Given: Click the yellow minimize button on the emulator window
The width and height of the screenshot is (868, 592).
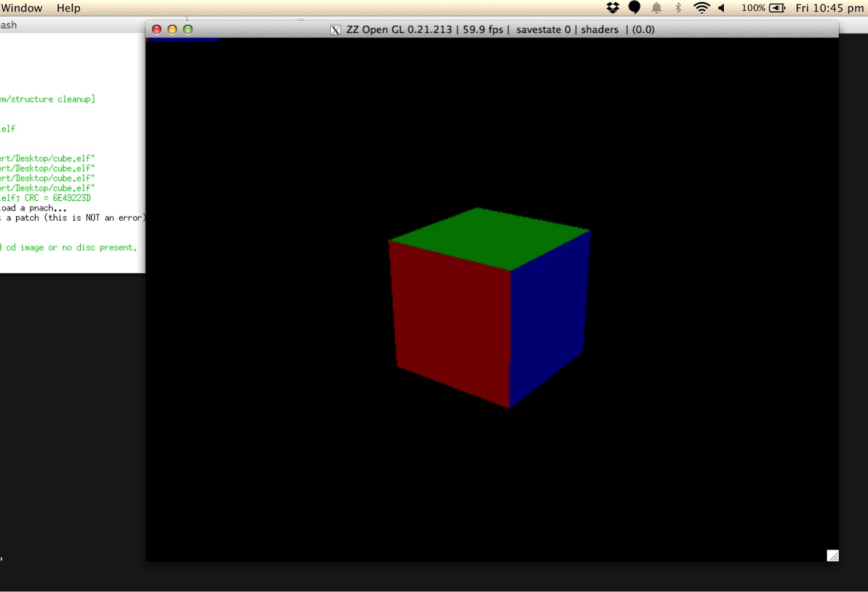Looking at the screenshot, I should click(172, 29).
